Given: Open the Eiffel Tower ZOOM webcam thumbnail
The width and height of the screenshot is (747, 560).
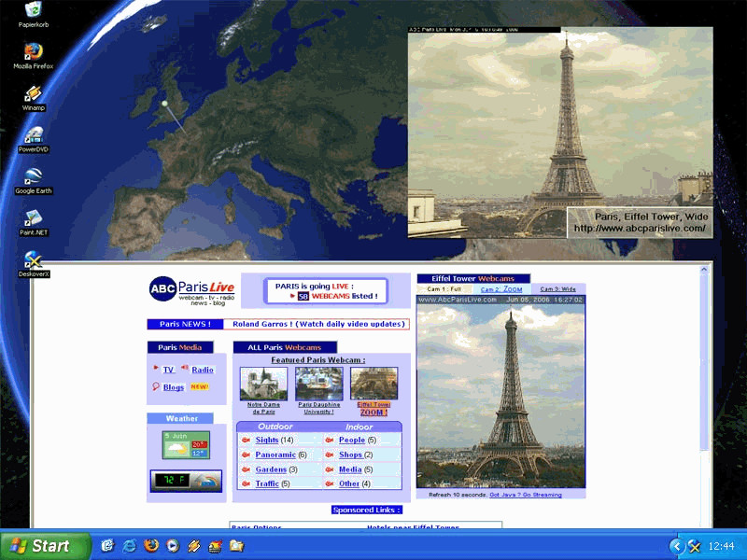Looking at the screenshot, I should 374,384.
